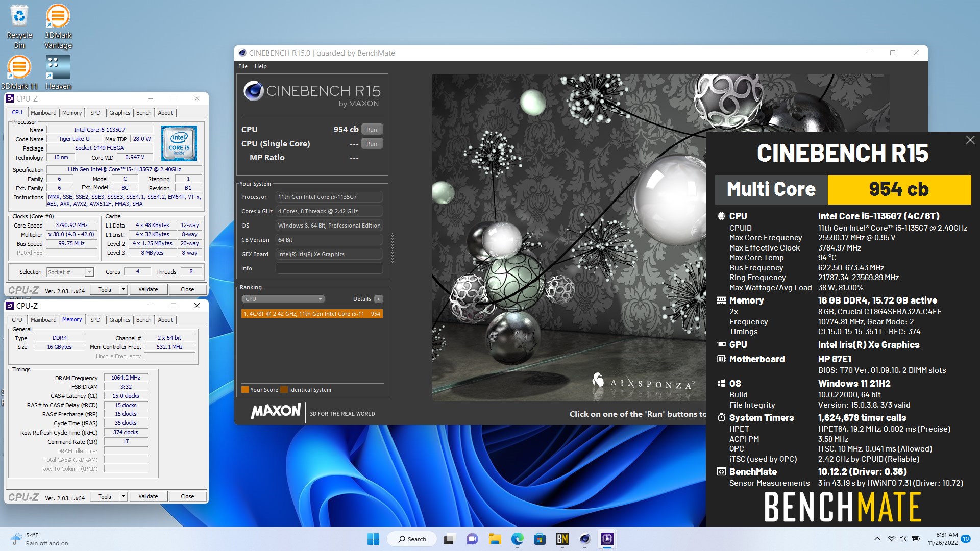The image size is (980, 551).
Task: Click the Intel Core i5 logo in CPU-Z
Action: click(x=179, y=143)
